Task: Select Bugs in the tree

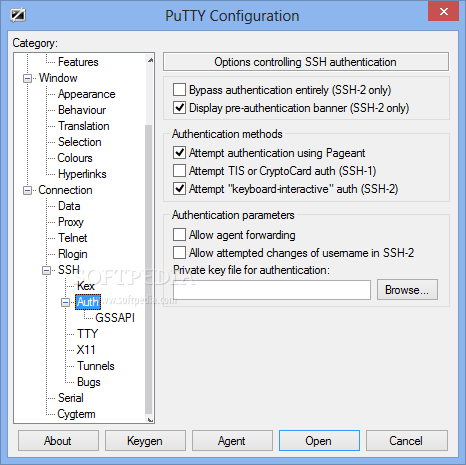Action: click(x=89, y=382)
